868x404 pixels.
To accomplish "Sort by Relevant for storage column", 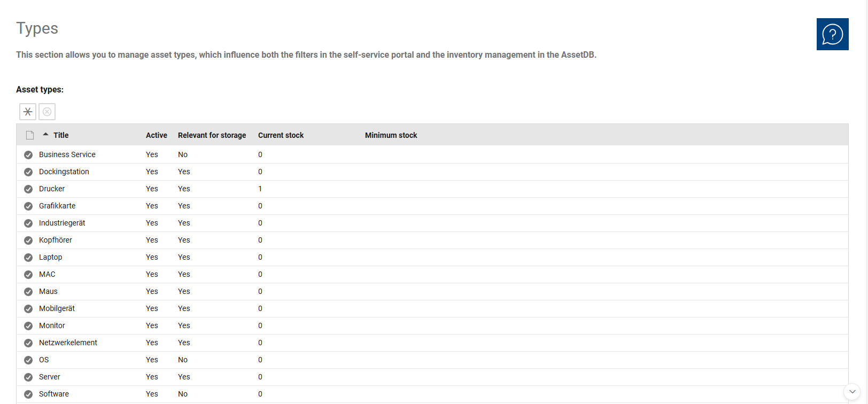I will [x=212, y=135].
